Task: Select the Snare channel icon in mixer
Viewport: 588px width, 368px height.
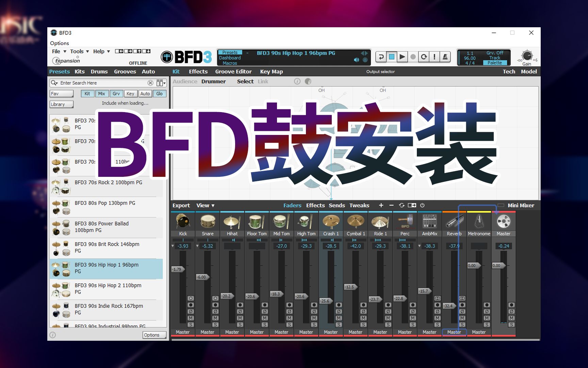Action: click(x=208, y=221)
